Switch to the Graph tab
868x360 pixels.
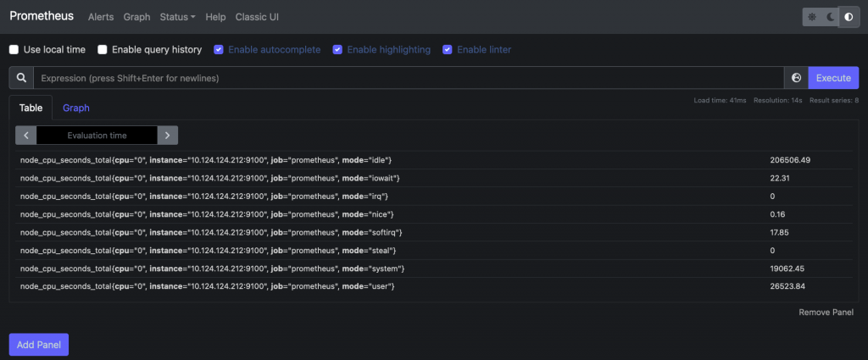(x=75, y=108)
